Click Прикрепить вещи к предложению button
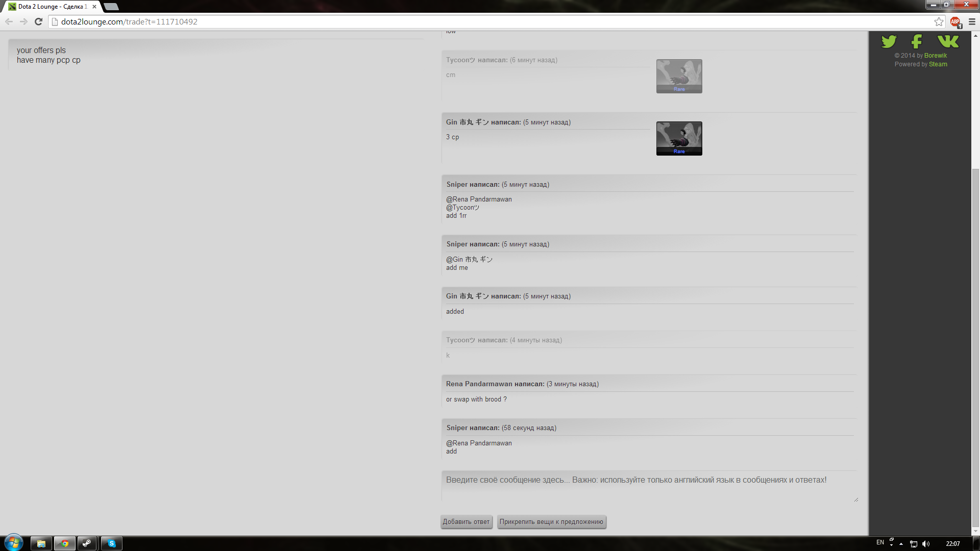 point(551,521)
